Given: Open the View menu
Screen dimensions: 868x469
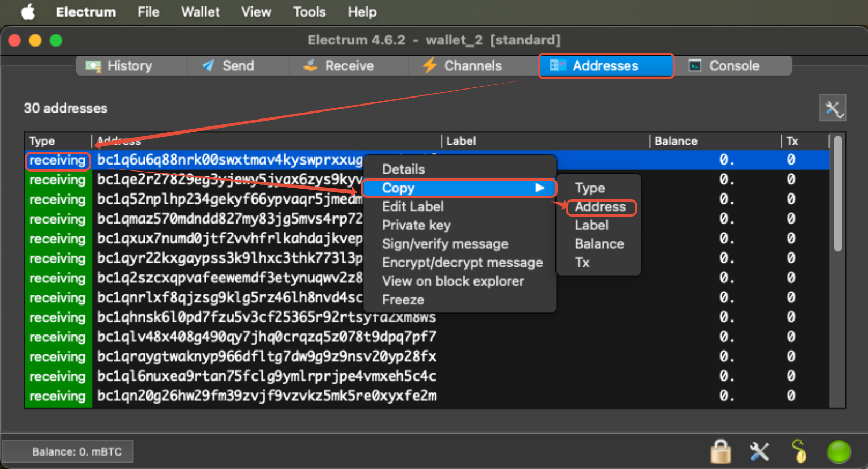Looking at the screenshot, I should tap(256, 12).
